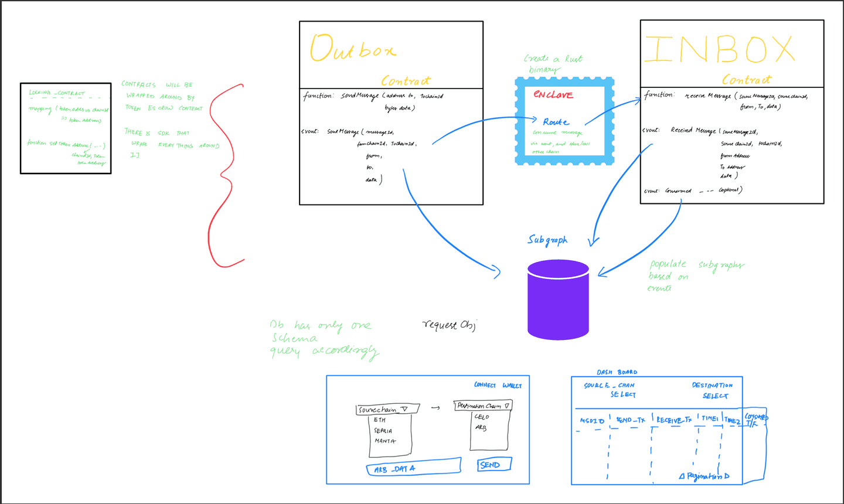
Task: Click the SEND button in the wireframe
Action: pos(494,465)
